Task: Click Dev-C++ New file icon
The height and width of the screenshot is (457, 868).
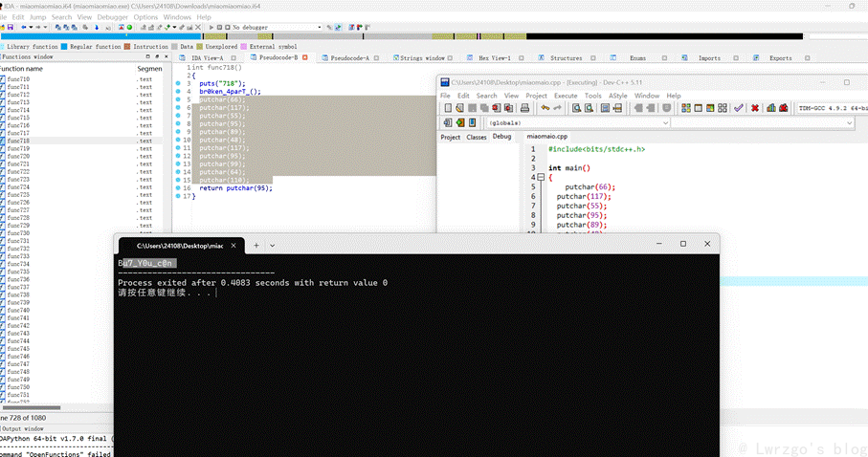Action: click(448, 108)
